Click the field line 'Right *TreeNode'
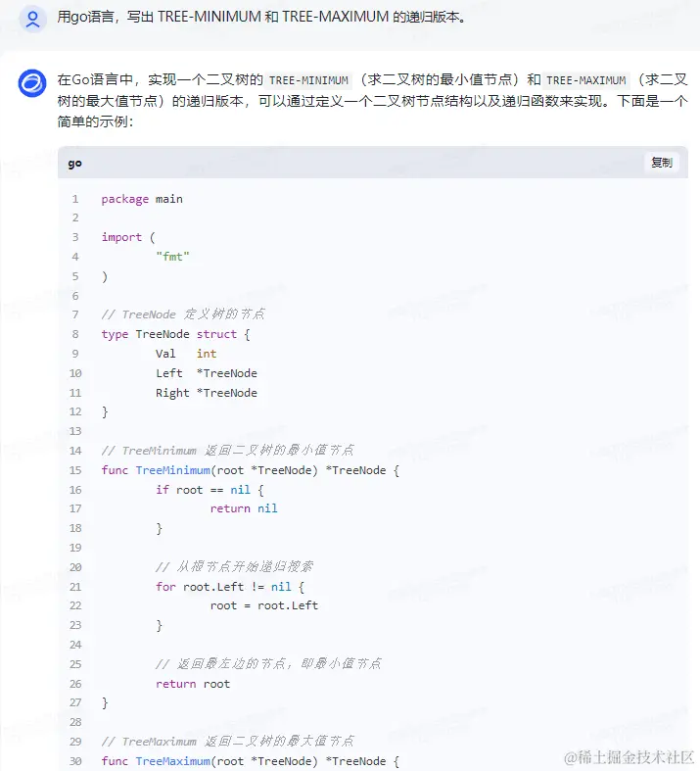Viewport: 700px width, 771px height. click(207, 393)
